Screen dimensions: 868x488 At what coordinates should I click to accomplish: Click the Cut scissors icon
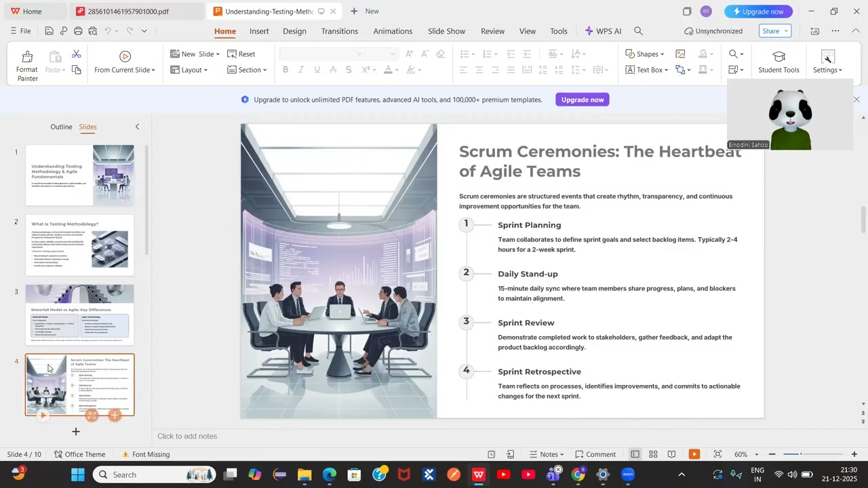point(76,54)
